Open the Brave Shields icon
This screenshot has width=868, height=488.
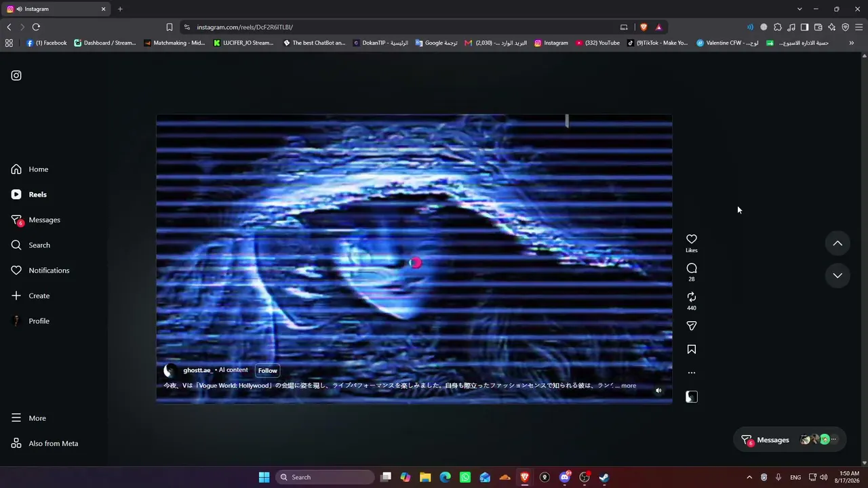coord(644,27)
